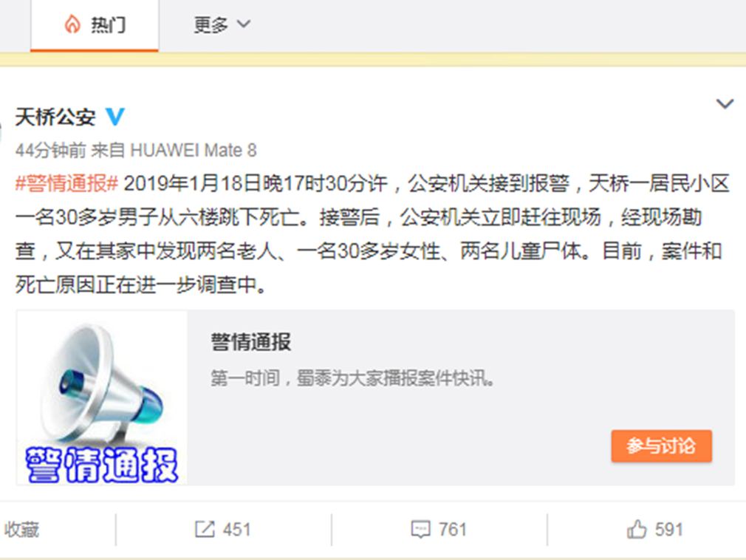
Task: Open 天桥公安 account profile
Action: [55, 117]
